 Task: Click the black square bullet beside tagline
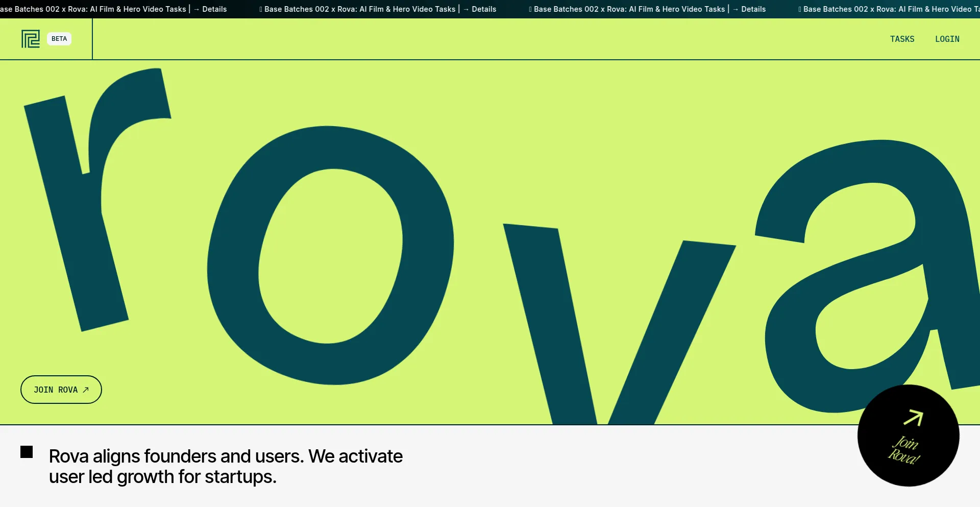[27, 452]
